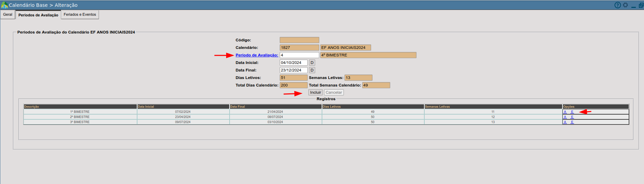Select the Períodos de Avaliação tab

click(x=38, y=15)
